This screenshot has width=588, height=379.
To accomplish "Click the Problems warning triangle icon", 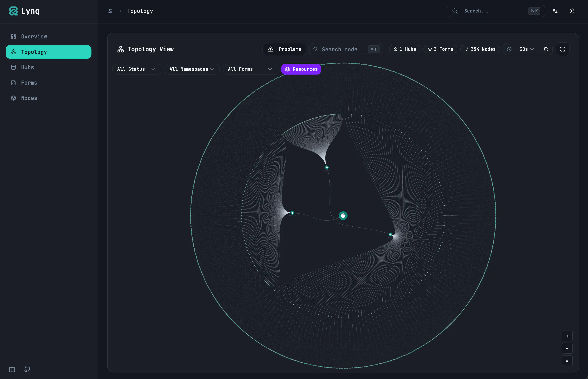I will [270, 49].
